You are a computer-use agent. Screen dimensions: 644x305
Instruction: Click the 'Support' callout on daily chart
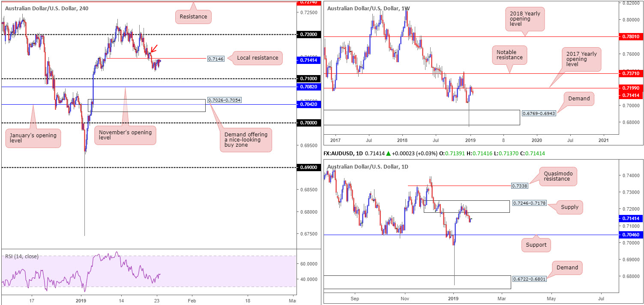coord(536,245)
